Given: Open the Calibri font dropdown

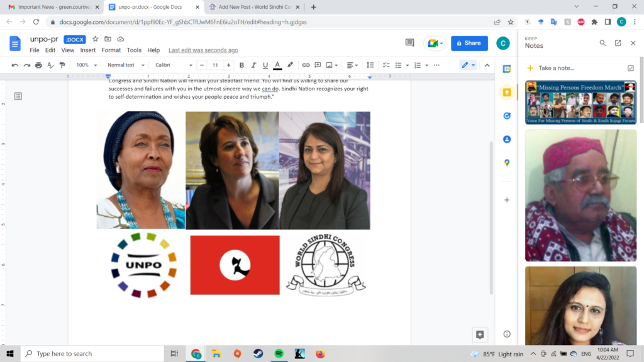Looking at the screenshot, I should tap(174, 65).
